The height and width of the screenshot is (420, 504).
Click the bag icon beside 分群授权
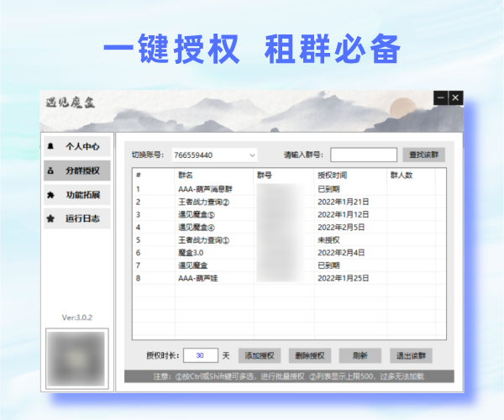pyautogui.click(x=50, y=171)
